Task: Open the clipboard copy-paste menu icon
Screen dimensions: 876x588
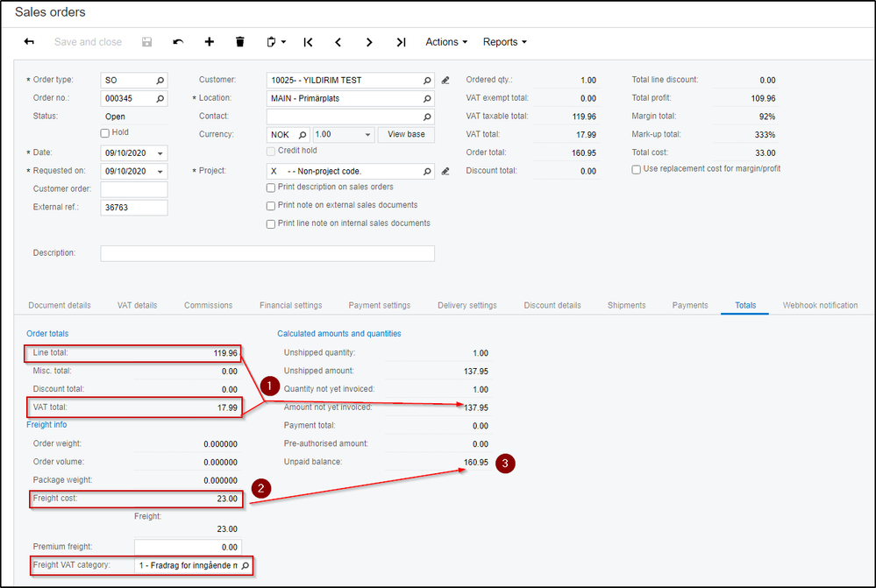Action: click(x=275, y=42)
